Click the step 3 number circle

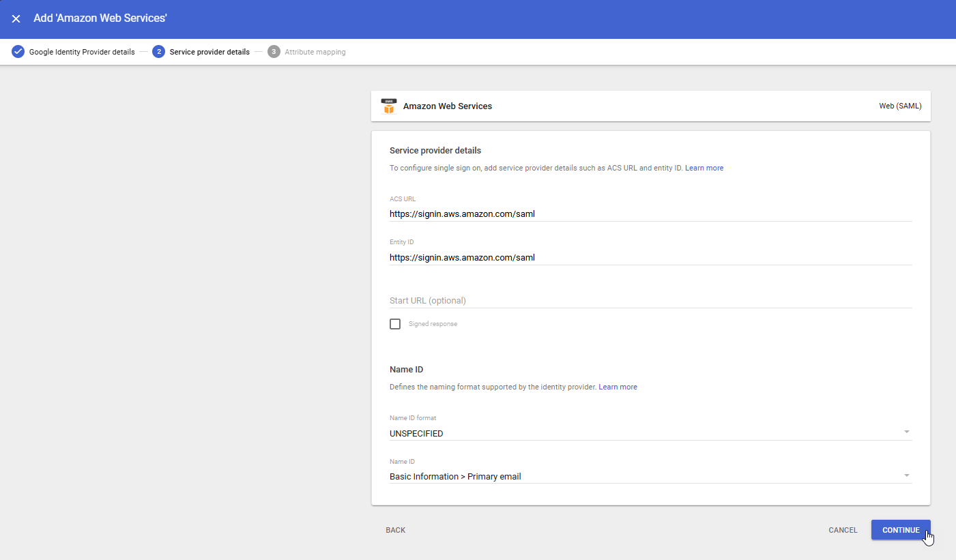[274, 52]
